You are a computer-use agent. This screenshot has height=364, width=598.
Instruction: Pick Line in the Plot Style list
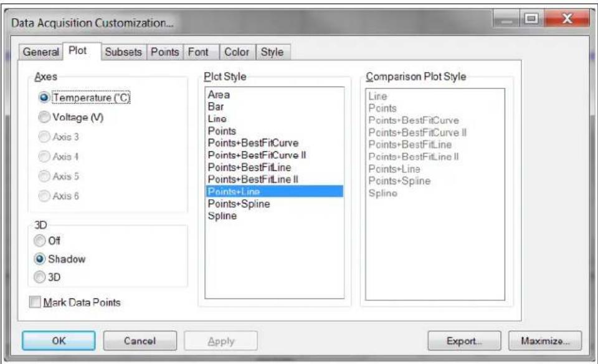(x=275, y=119)
